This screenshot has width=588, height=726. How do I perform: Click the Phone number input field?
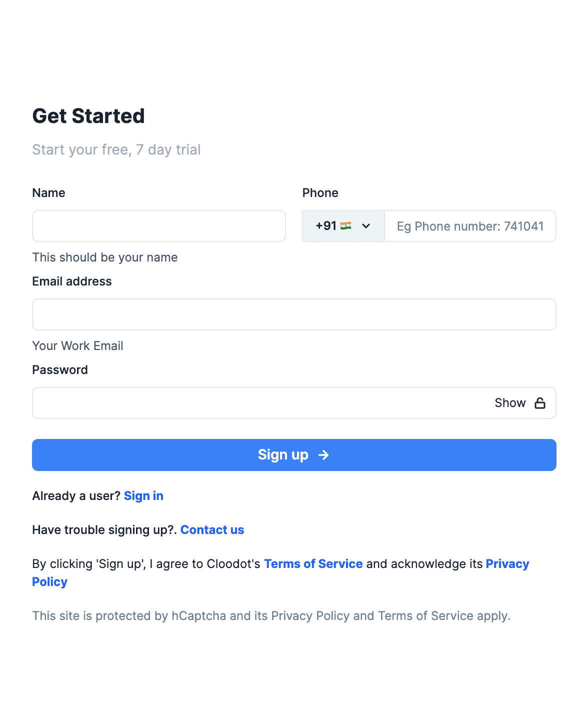[x=470, y=226]
